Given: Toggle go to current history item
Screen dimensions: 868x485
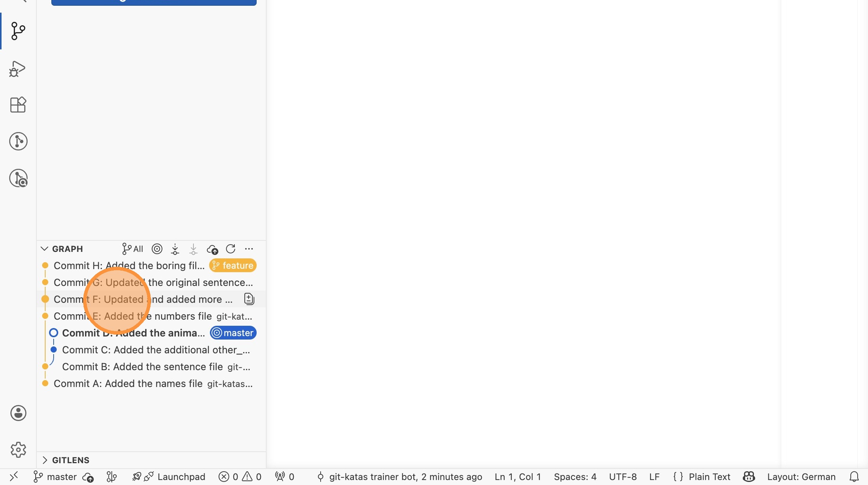Looking at the screenshot, I should point(157,249).
